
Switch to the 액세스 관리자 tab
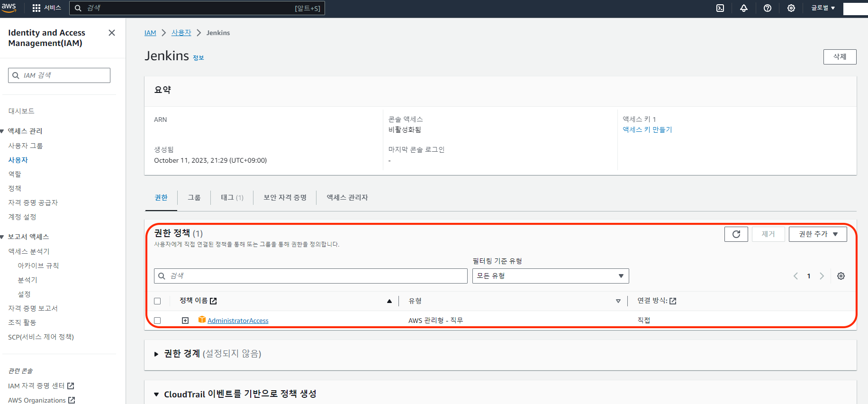[347, 198]
